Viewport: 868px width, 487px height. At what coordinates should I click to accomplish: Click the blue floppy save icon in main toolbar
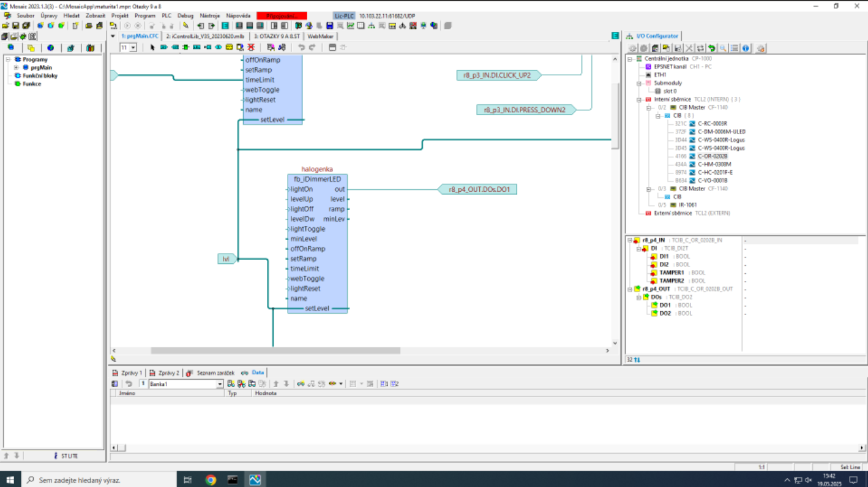pos(329,26)
